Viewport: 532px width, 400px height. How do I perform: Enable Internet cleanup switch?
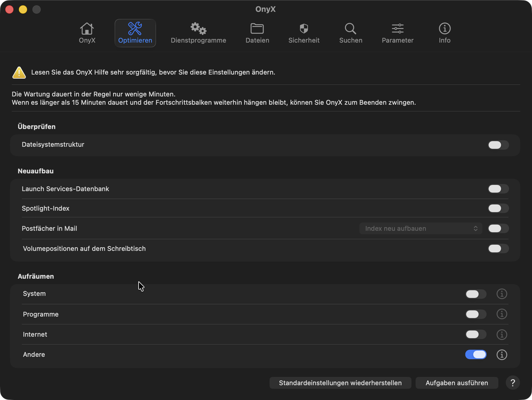pos(476,334)
